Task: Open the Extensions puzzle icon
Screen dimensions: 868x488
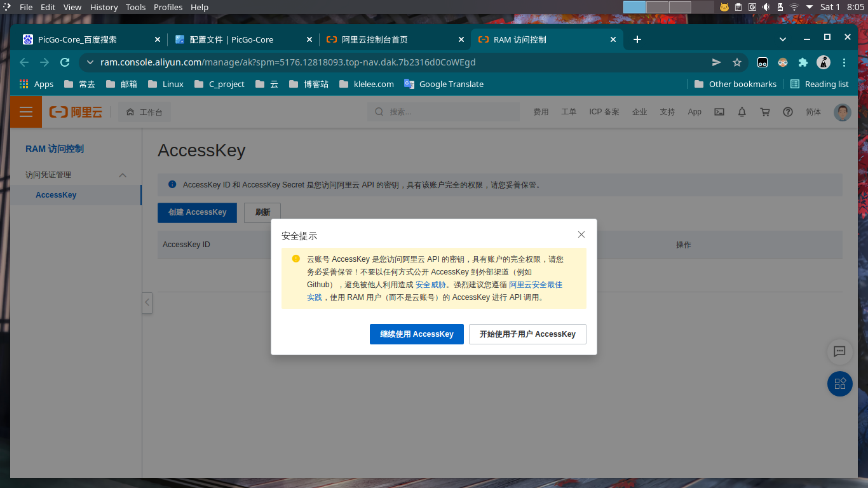Action: tap(803, 62)
